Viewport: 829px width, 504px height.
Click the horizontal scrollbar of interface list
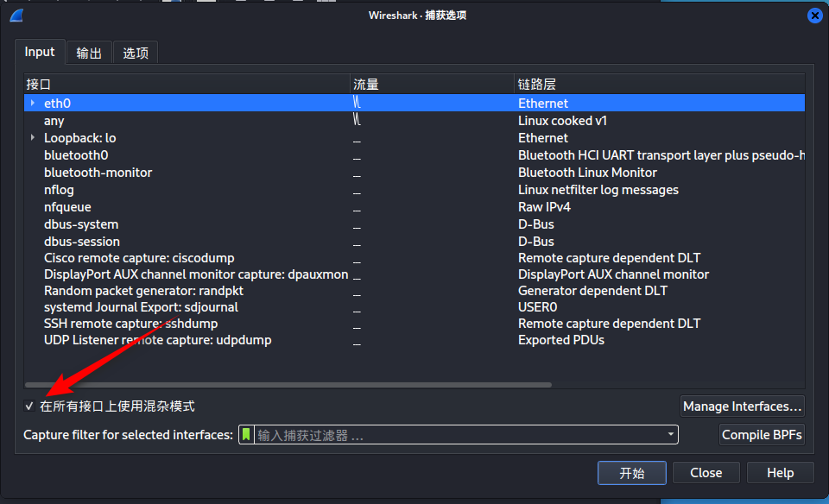(288, 385)
